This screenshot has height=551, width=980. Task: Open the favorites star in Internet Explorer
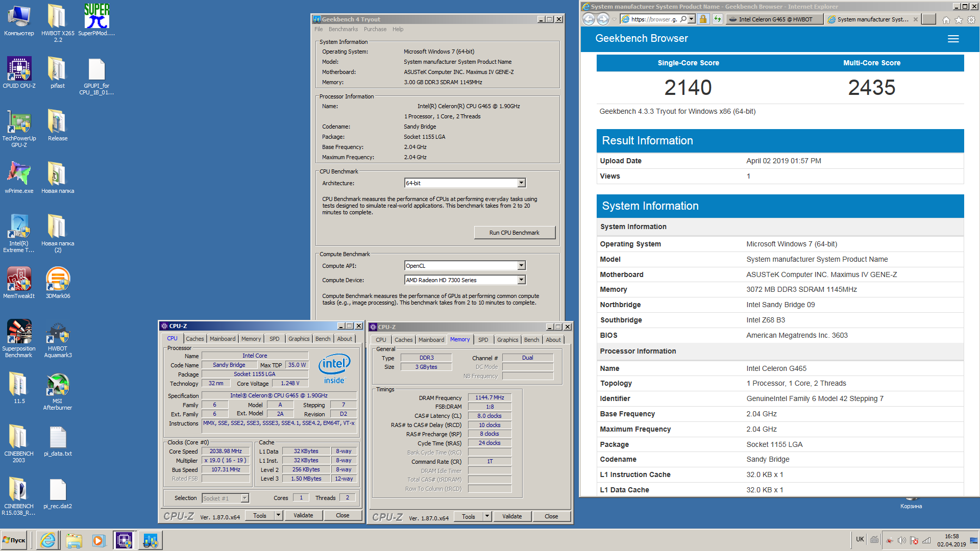coord(959,20)
